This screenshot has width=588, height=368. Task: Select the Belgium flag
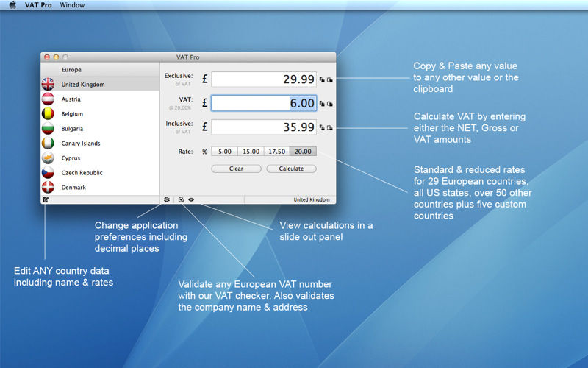coord(48,114)
